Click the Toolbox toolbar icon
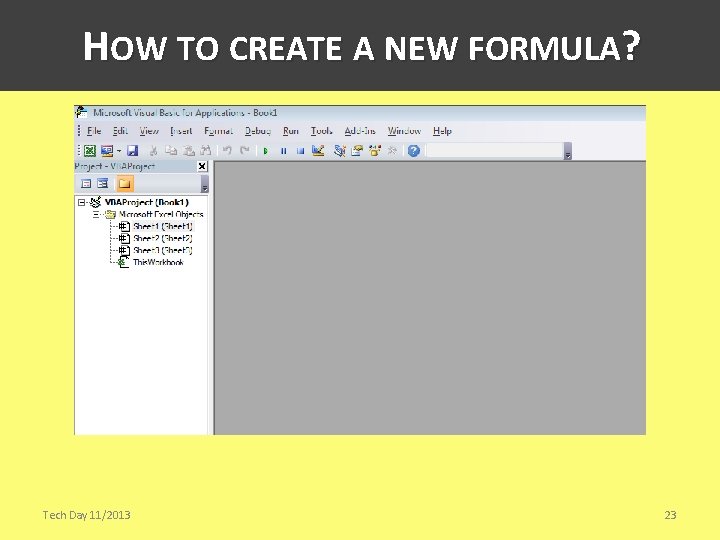This screenshot has height=540, width=720. 392,151
